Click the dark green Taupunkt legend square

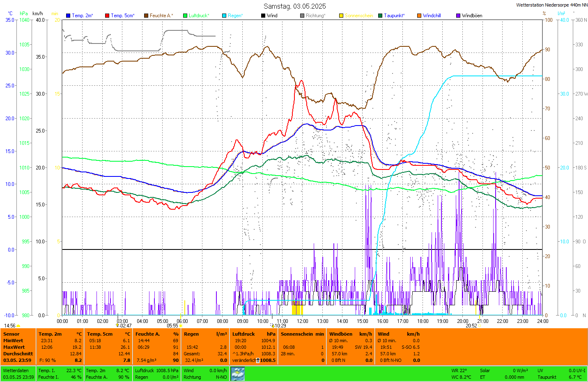pos(380,16)
